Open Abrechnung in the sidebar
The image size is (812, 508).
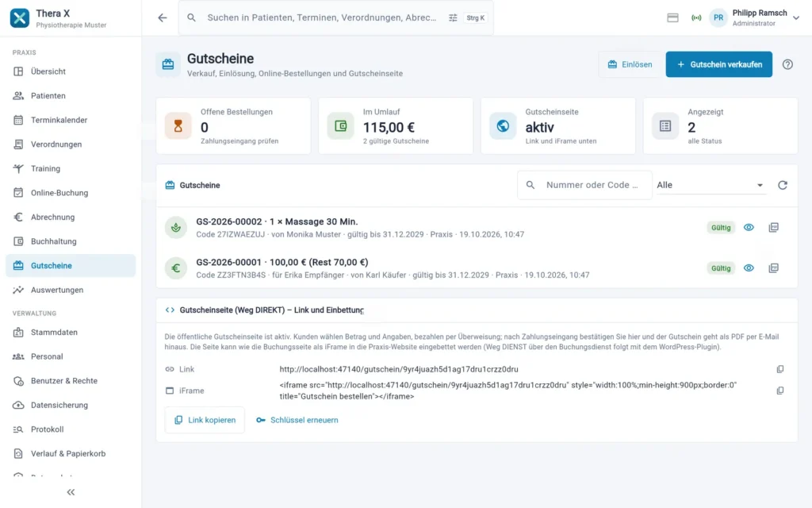pos(71,217)
